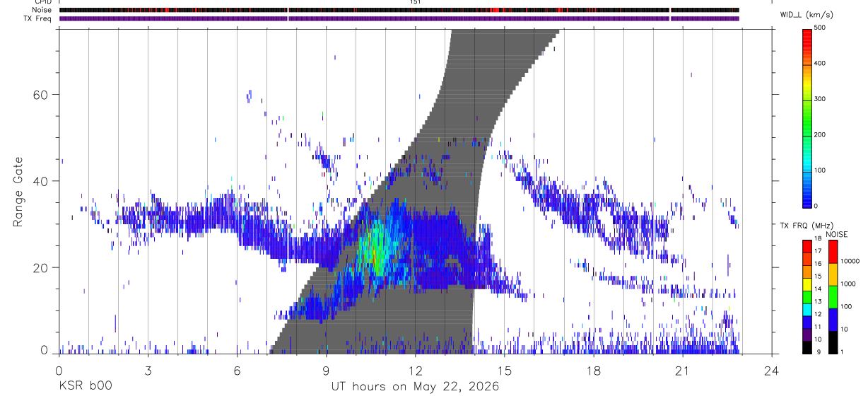Click the 10000 tick in the NOISE legend
The width and height of the screenshot is (868, 401).
850,261
